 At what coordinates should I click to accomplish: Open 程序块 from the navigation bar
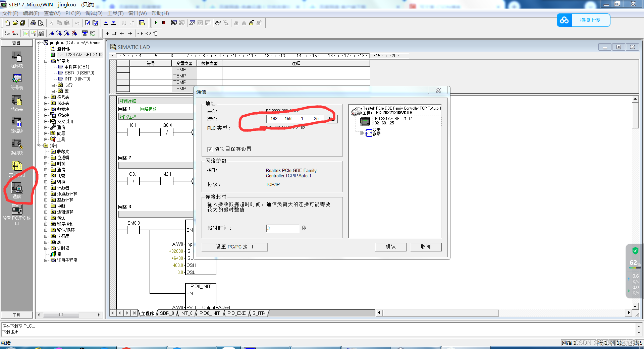(17, 60)
